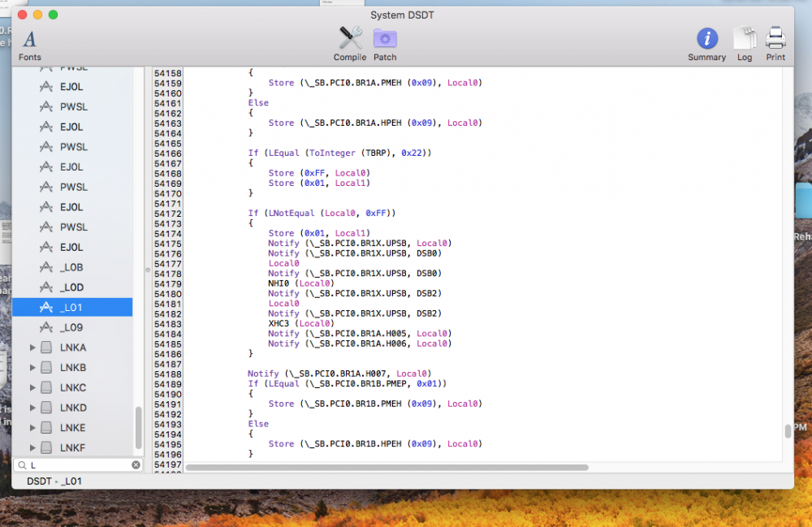Expand the LNKC tree node
The width and height of the screenshot is (812, 527).
click(x=32, y=387)
